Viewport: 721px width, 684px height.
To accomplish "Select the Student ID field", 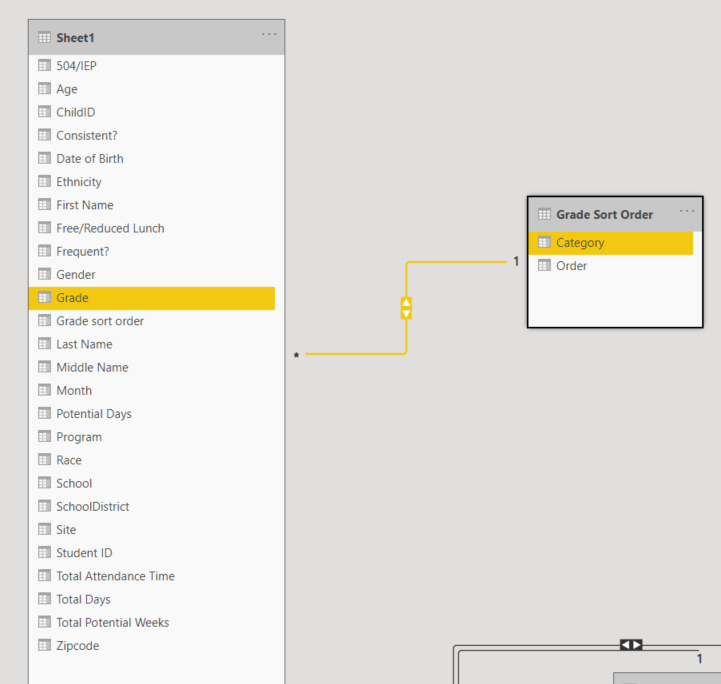I will [x=152, y=553].
